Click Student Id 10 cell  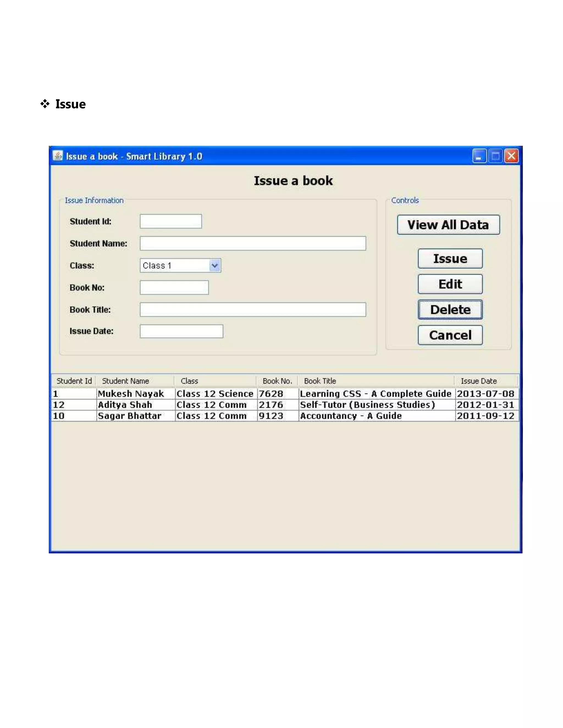(x=74, y=416)
